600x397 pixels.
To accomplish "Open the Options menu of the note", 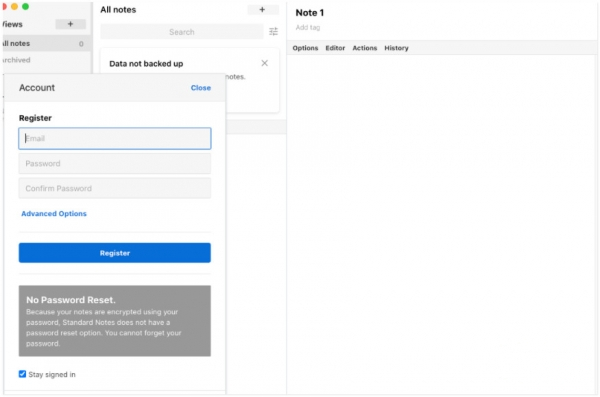I will pyautogui.click(x=305, y=48).
